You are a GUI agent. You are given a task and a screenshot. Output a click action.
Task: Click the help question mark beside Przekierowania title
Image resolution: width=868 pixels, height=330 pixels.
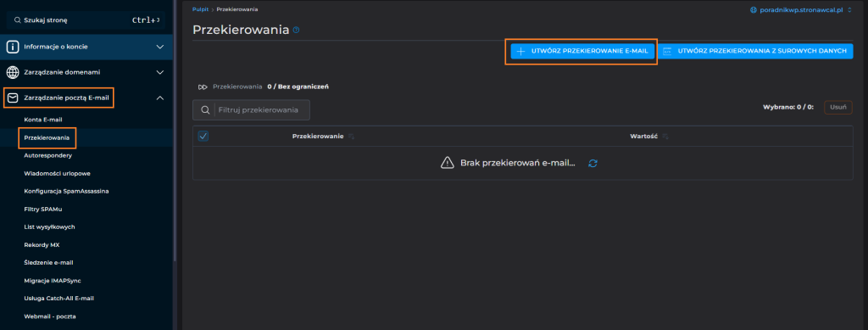[296, 30]
